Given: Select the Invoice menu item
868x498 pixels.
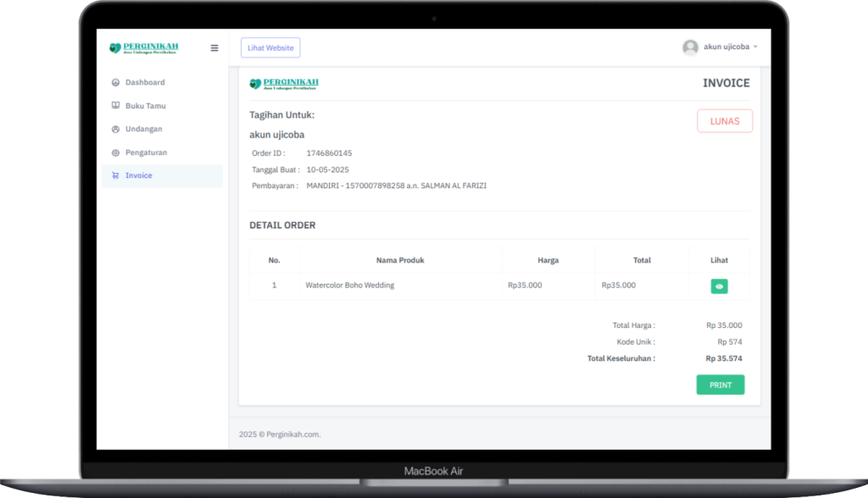Looking at the screenshot, I should [x=162, y=175].
